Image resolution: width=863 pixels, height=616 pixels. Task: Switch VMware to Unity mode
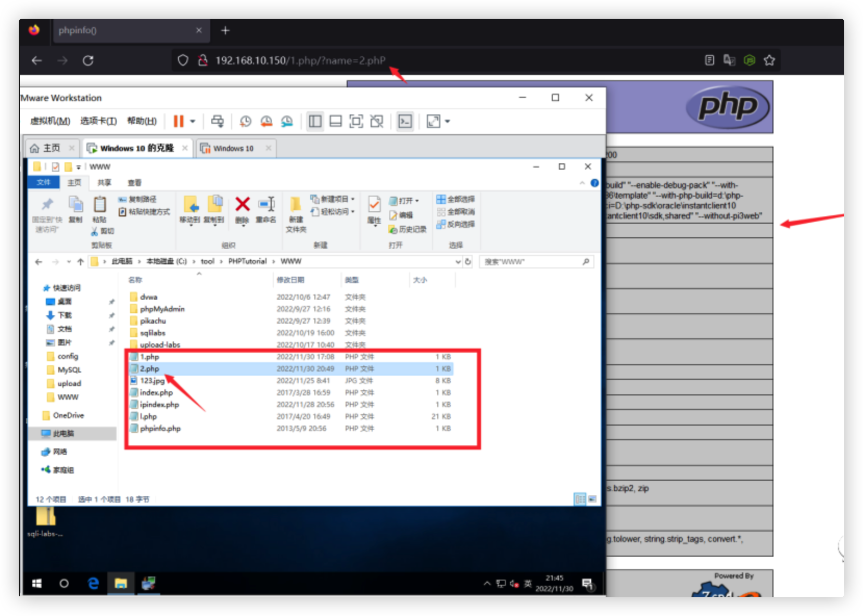[377, 121]
